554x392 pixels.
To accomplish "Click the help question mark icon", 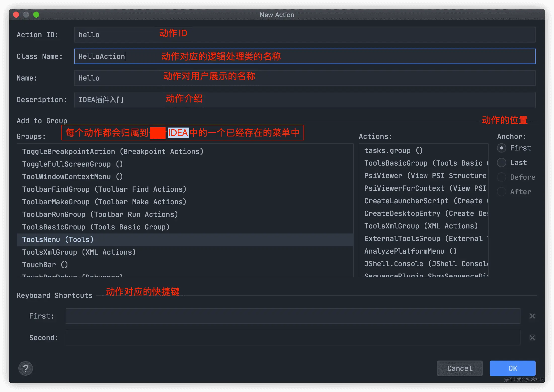I will 26,368.
